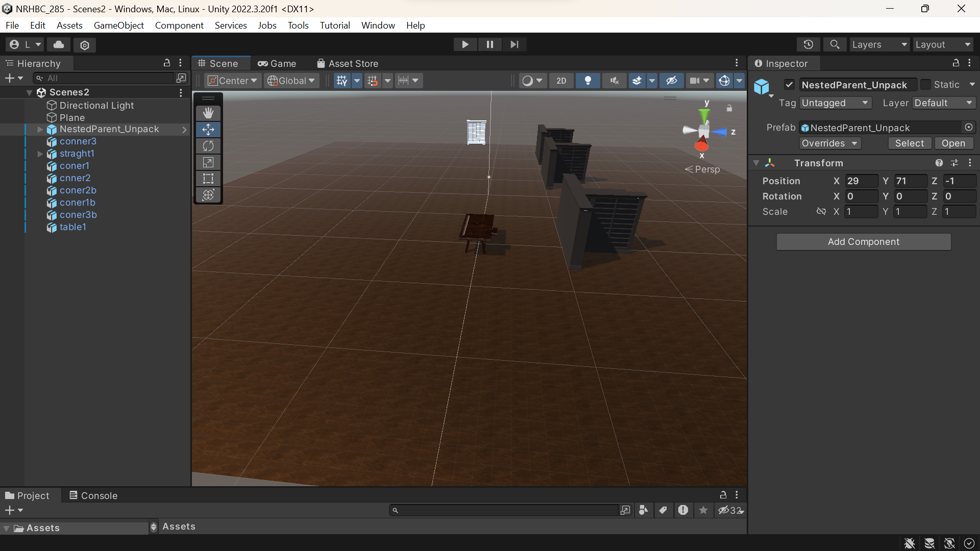Click the Pause button

[489, 44]
